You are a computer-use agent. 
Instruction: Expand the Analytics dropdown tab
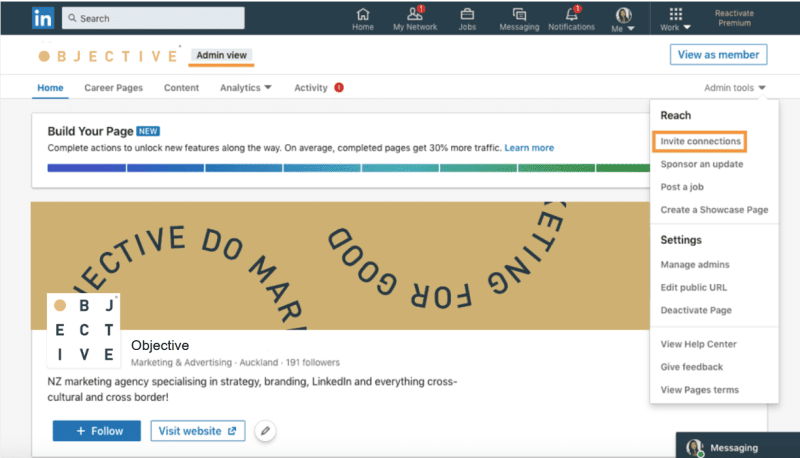[x=245, y=88]
